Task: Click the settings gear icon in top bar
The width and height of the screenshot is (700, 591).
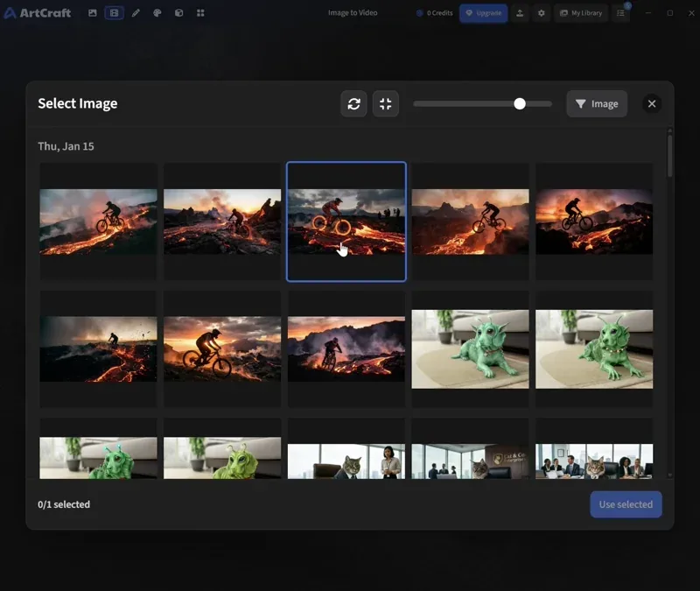Action: pyautogui.click(x=541, y=13)
